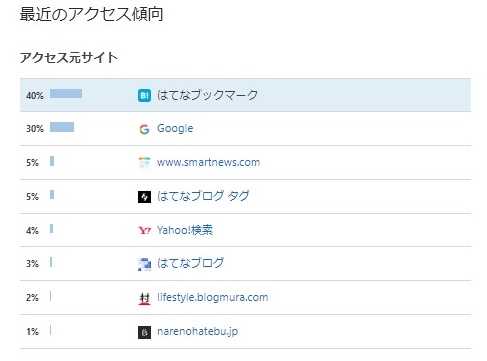Screen dimensions: 487x361
Task: Open the www.smartnews.com link
Action: click(208, 162)
